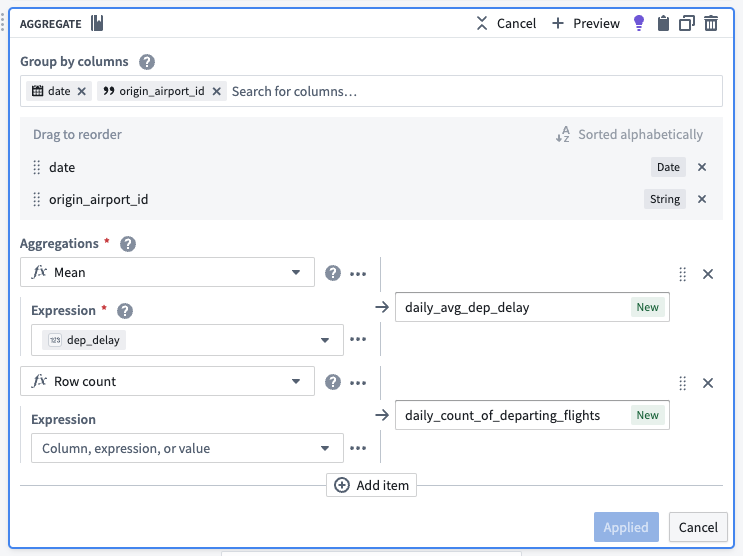743x556 pixels.
Task: Click Sorted alphabetically sort button
Action: [629, 135]
